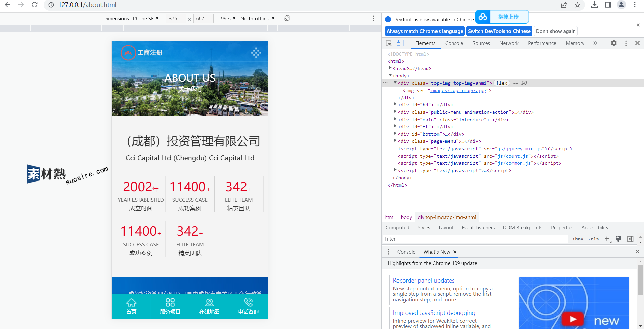Tap the 电话咨询 phone icon
The width and height of the screenshot is (644, 329).
click(249, 302)
